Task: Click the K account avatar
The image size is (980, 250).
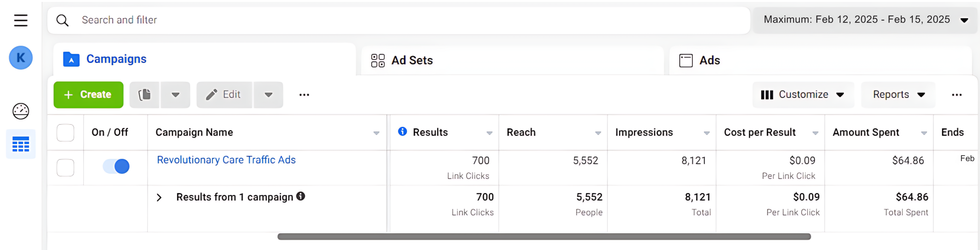Action: click(21, 58)
